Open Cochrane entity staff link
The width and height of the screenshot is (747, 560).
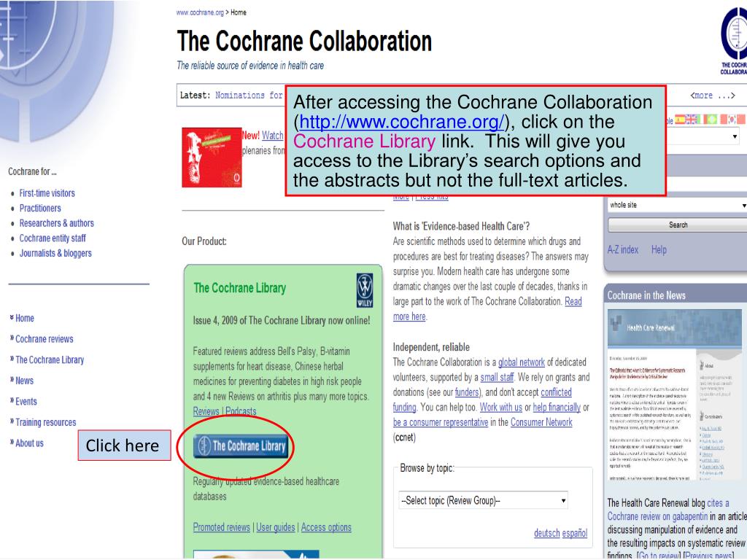pyautogui.click(x=53, y=238)
